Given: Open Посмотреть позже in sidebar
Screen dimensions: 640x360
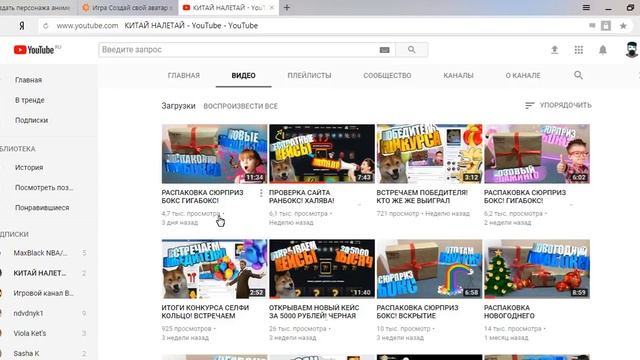Looking at the screenshot, I should (x=44, y=187).
